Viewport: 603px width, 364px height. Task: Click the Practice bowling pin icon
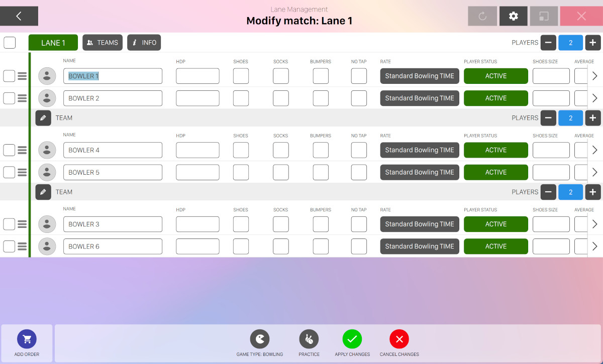coord(309,339)
